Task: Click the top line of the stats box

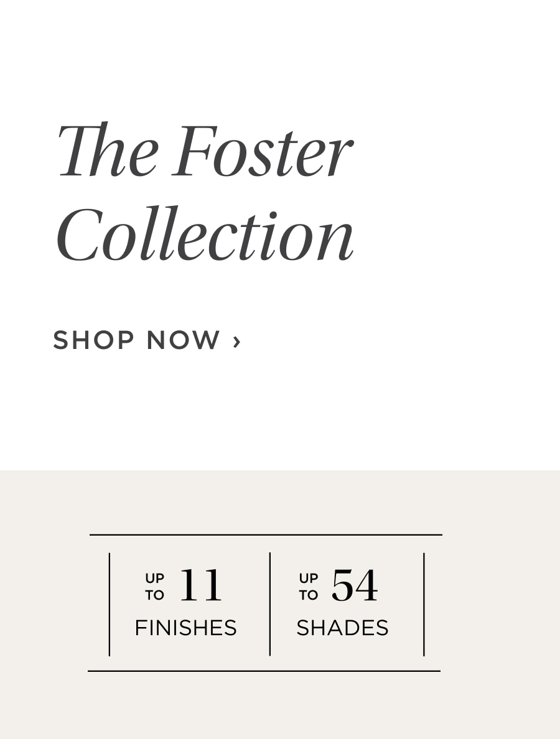Action: (x=266, y=535)
